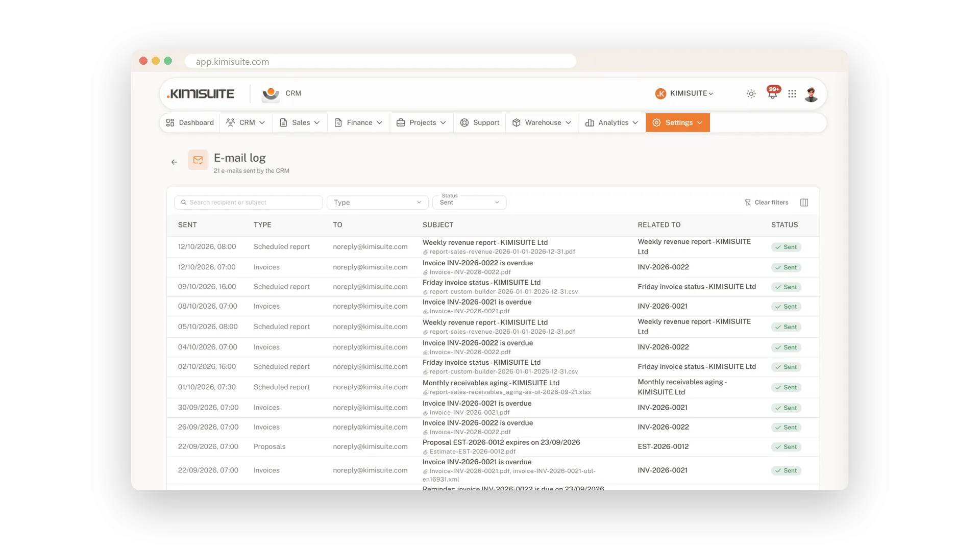Expand the Sales menu chevron

(x=317, y=123)
